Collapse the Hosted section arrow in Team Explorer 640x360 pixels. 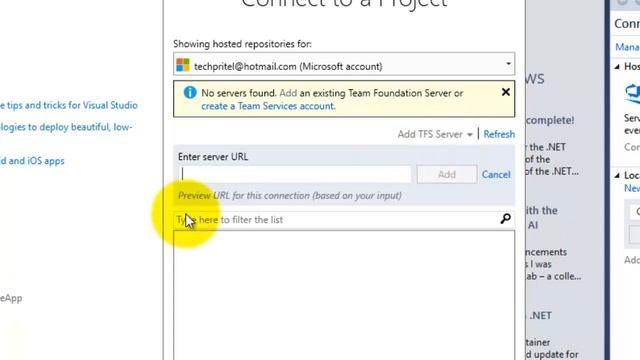(617, 67)
